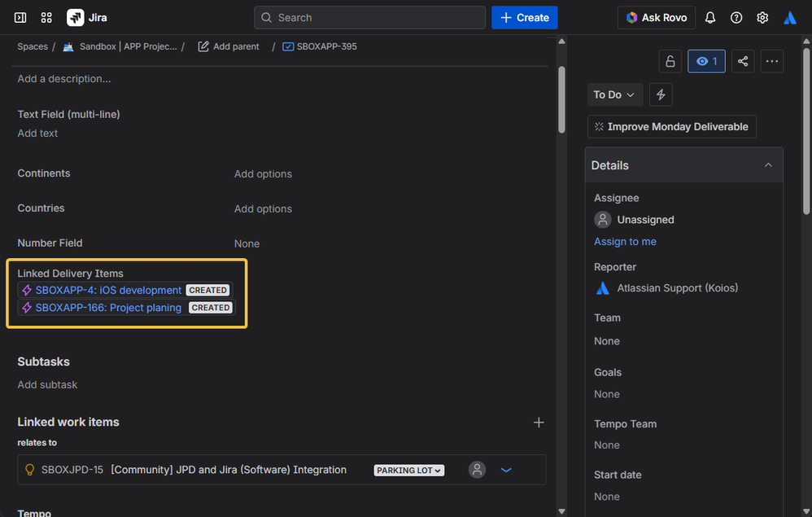Click Assign to me link
Image resolution: width=812 pixels, height=517 pixels.
tap(625, 242)
